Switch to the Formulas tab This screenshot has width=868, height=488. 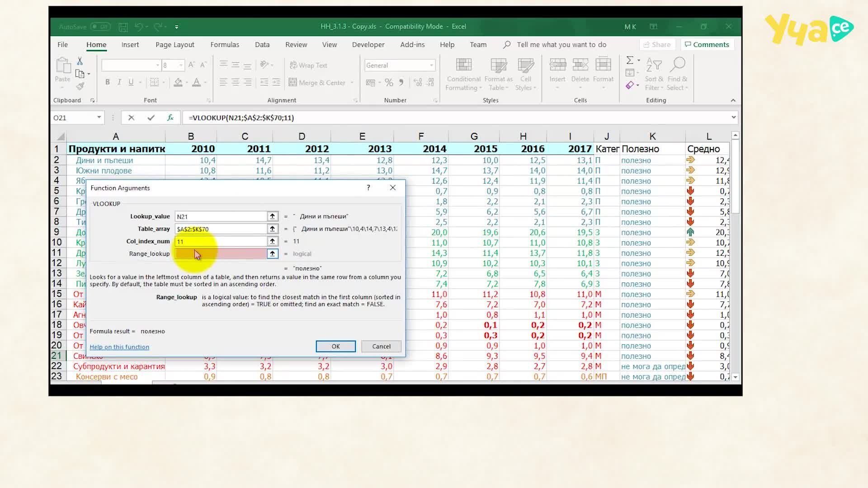tap(225, 44)
